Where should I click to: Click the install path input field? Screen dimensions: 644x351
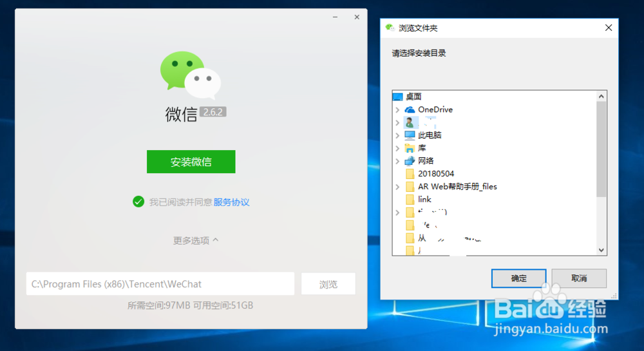pyautogui.click(x=160, y=283)
